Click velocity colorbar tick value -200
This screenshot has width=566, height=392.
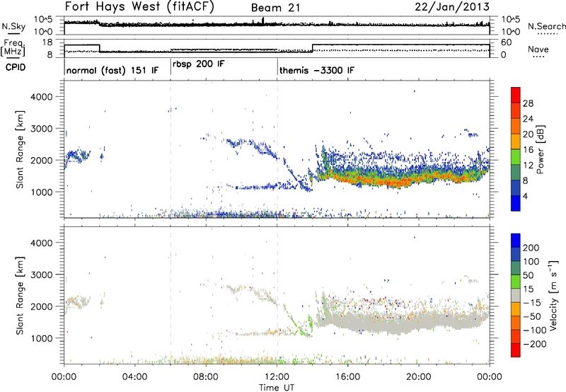pos(535,344)
